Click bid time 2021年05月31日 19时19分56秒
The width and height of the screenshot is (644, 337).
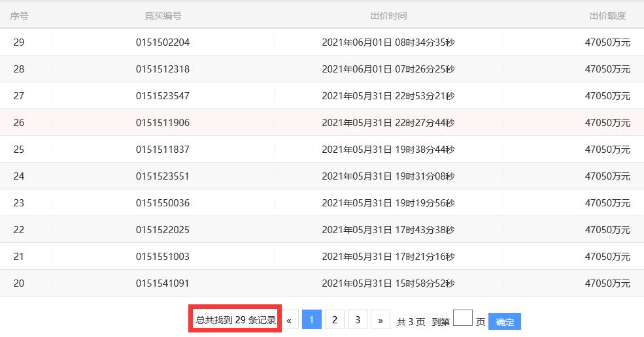pyautogui.click(x=388, y=202)
